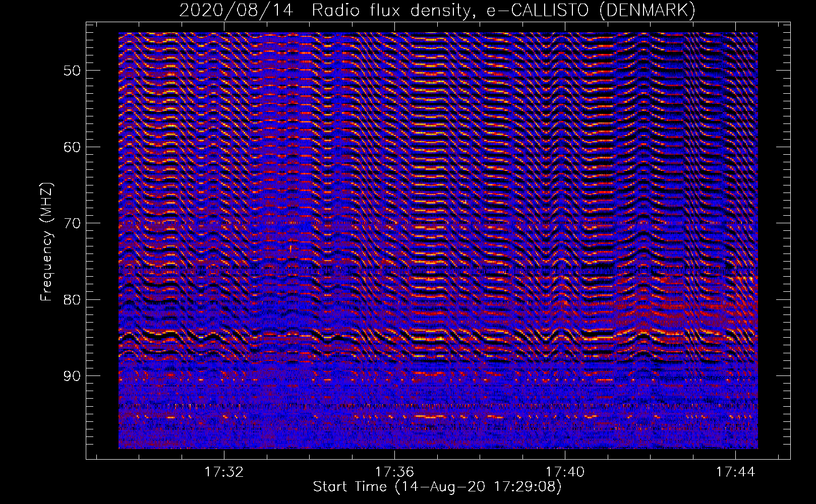Click the 'Start Time (14-Aug-20 17:29:08)' label
Image resolution: width=816 pixels, height=504 pixels.
click(x=437, y=487)
